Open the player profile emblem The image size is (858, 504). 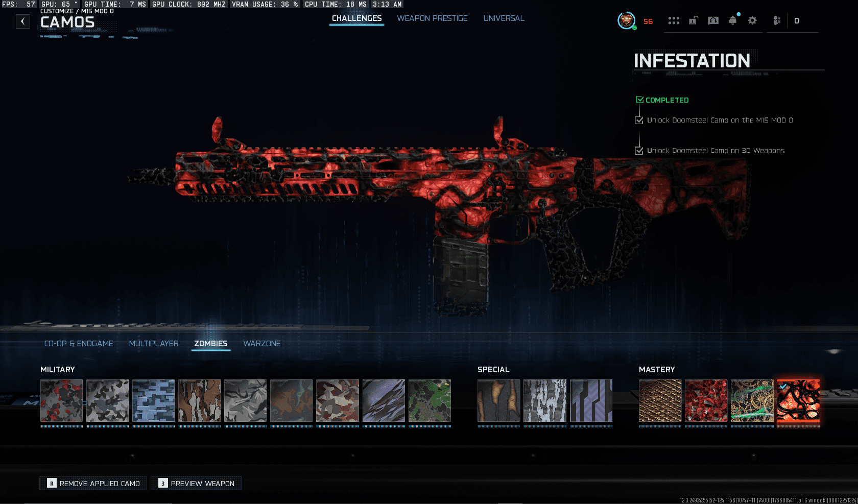coord(626,21)
